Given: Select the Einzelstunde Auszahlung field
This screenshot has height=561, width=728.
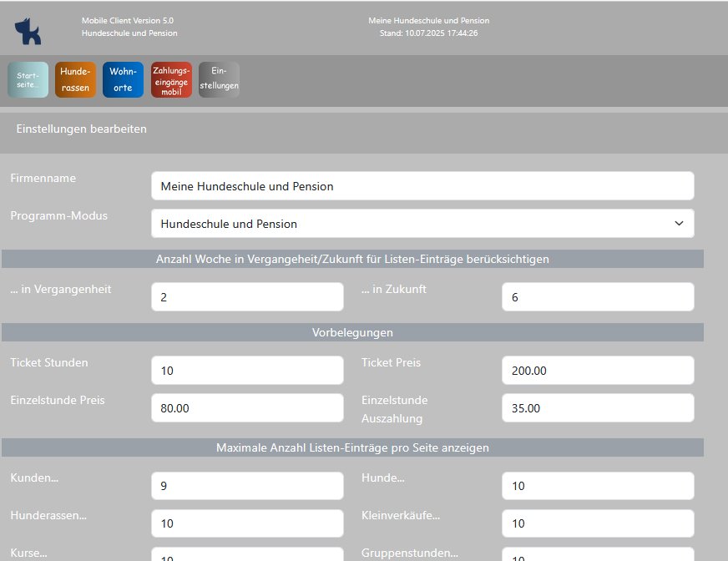Looking at the screenshot, I should 597,408.
